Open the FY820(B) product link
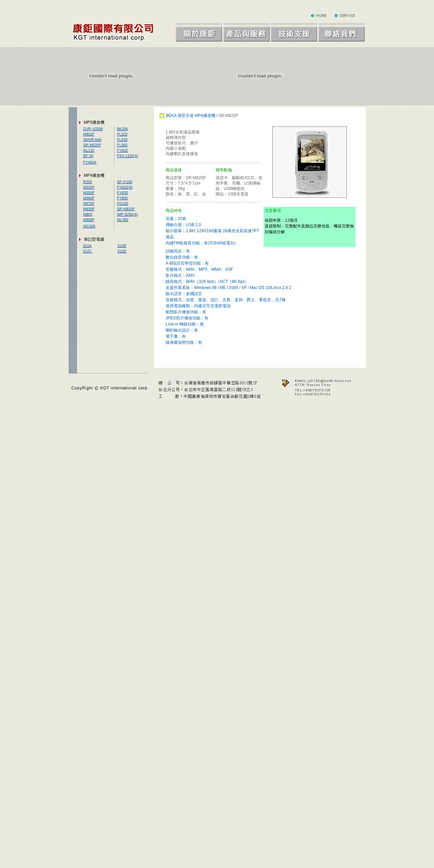Screen dimensions: 434x868 (x=125, y=187)
